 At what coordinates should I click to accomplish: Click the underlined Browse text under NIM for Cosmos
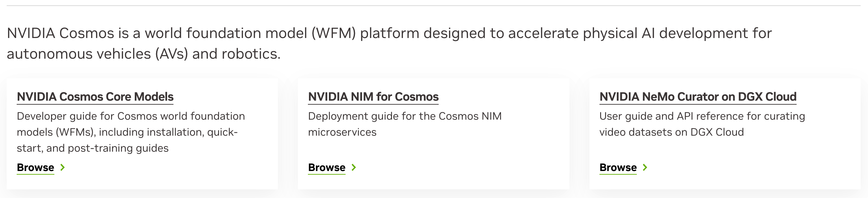point(326,168)
